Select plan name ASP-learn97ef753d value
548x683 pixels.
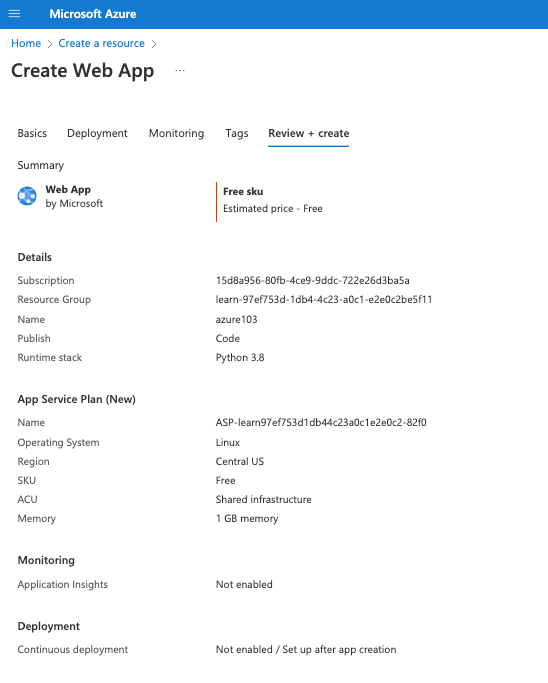tap(321, 423)
